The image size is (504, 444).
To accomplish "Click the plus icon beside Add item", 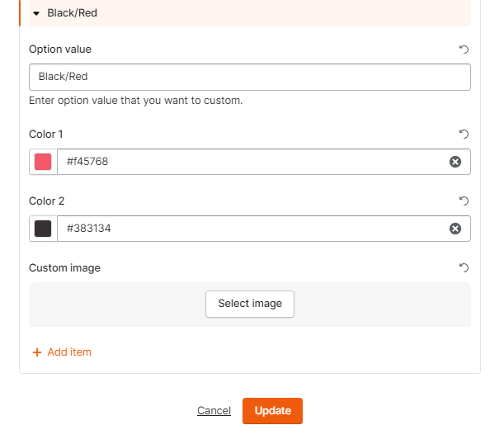I will tap(37, 352).
